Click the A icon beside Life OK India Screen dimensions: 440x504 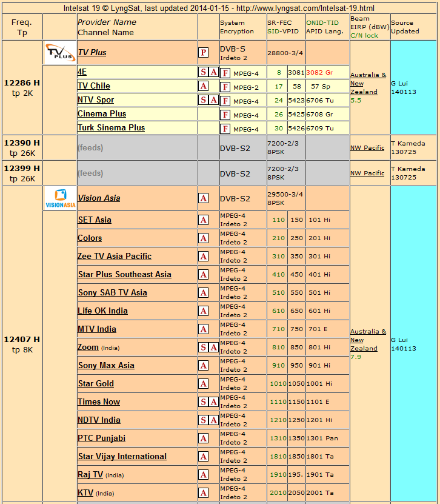pyautogui.click(x=203, y=311)
